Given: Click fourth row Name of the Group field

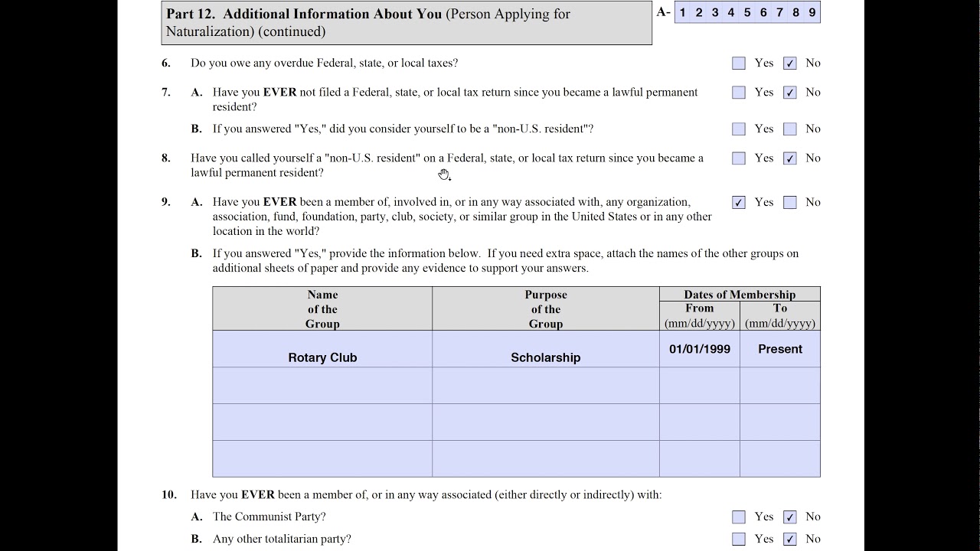Looking at the screenshot, I should coord(322,459).
